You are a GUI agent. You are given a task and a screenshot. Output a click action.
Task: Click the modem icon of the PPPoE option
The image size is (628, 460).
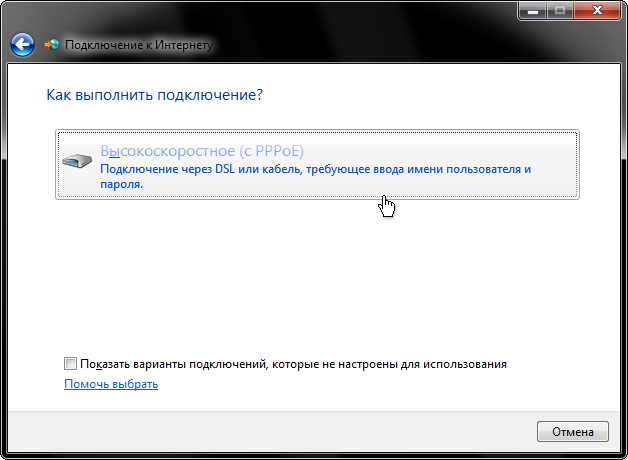77,161
